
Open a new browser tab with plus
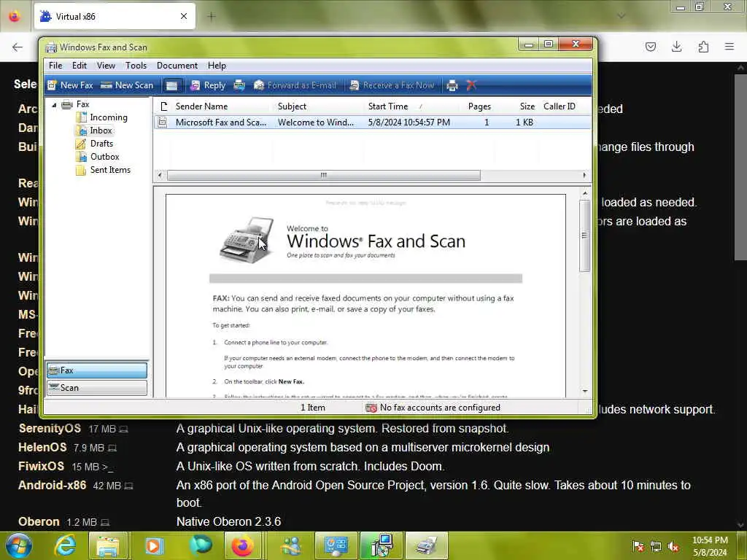(212, 17)
